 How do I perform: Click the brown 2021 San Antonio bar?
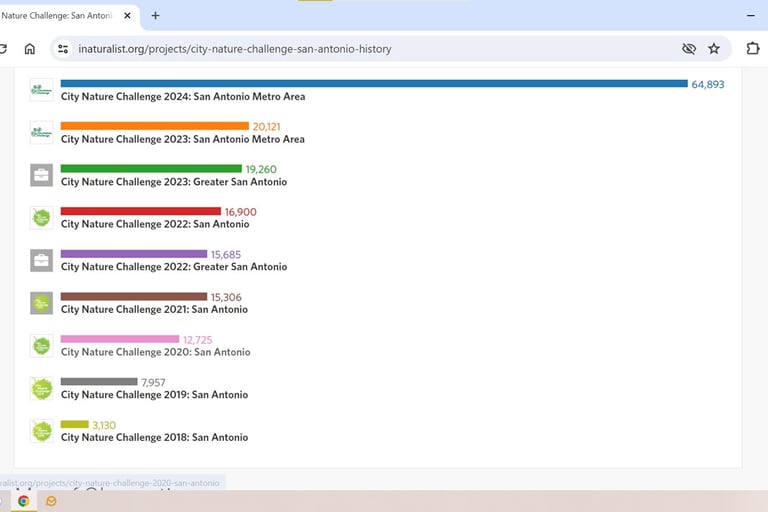(134, 296)
